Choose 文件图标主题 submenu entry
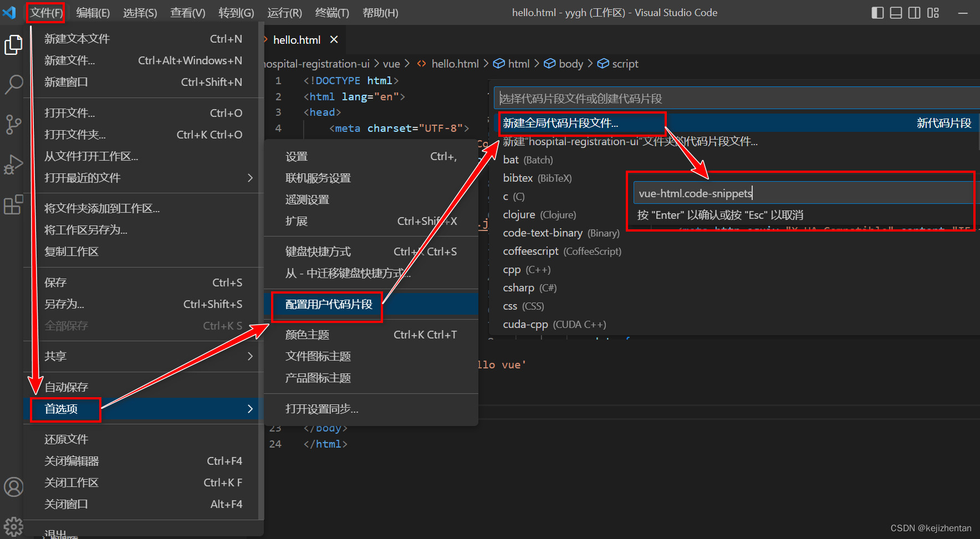The width and height of the screenshot is (980, 539). pos(371,356)
